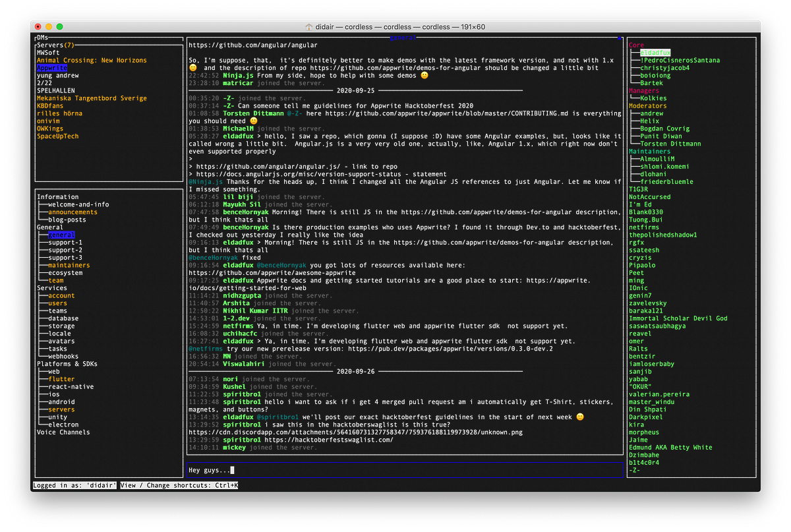Image resolution: width=791 pixels, height=532 pixels.
Task: Select member Torsten Dittmann in member list
Action: click(670, 144)
